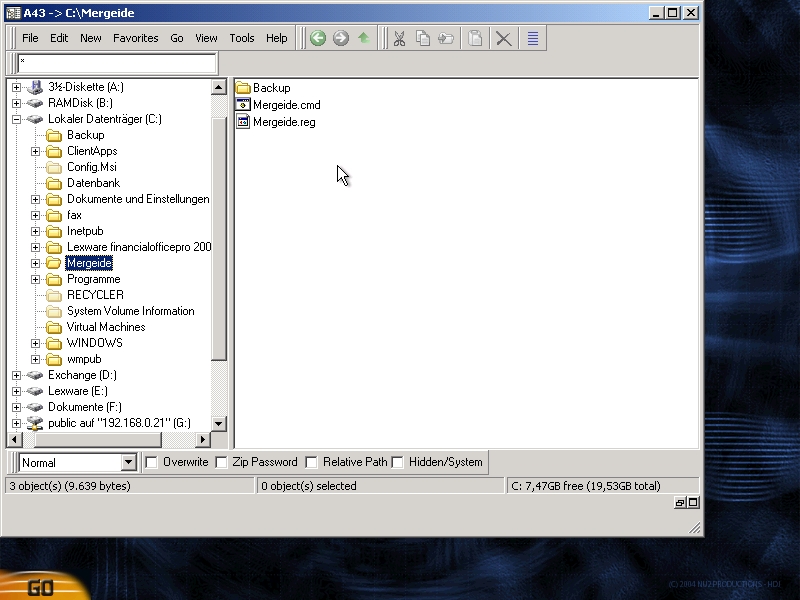Select Mergeide.reg file in list
Image resolution: width=800 pixels, height=600 pixels.
[x=284, y=122]
